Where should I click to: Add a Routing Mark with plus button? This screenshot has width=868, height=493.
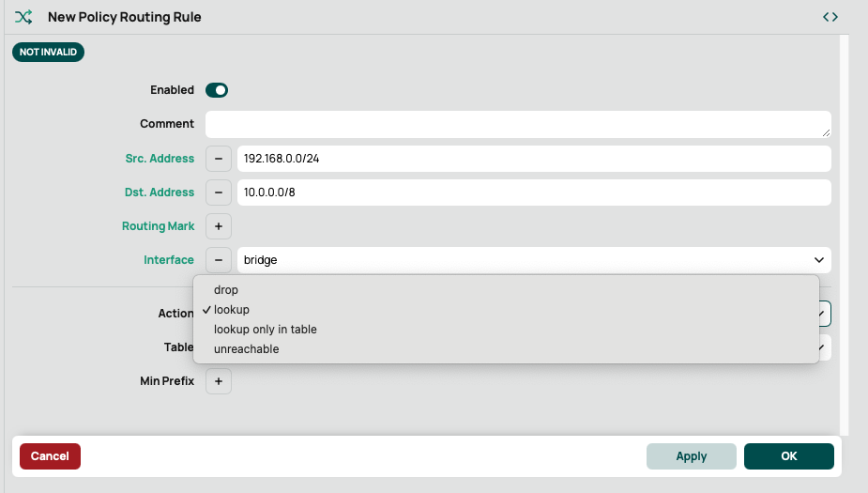(219, 226)
